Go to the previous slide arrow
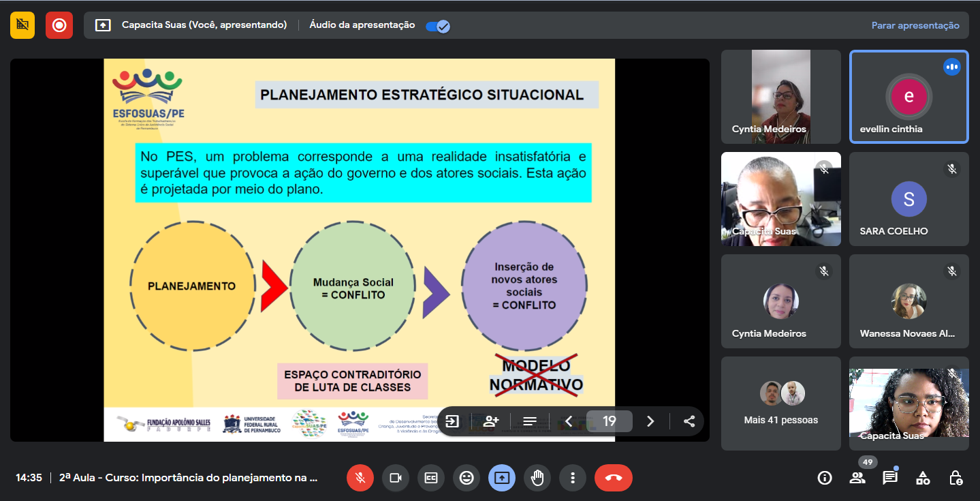The height and width of the screenshot is (501, 980). tap(569, 421)
